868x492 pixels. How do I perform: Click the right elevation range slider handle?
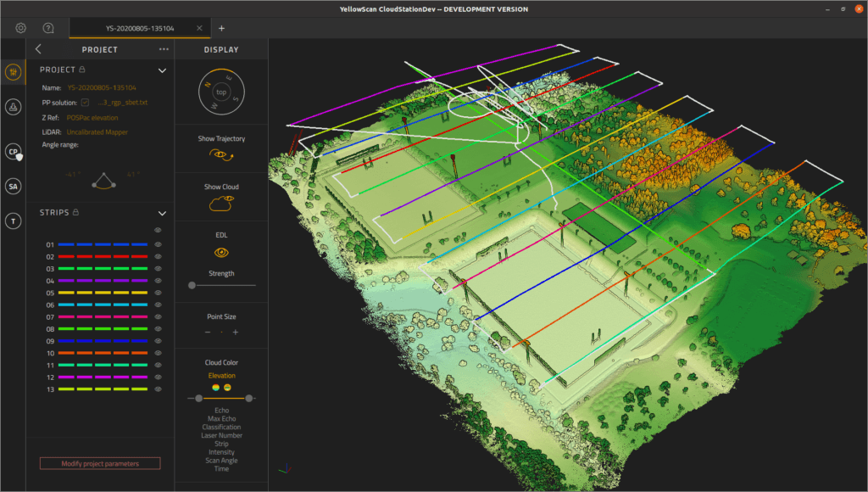pyautogui.click(x=249, y=399)
